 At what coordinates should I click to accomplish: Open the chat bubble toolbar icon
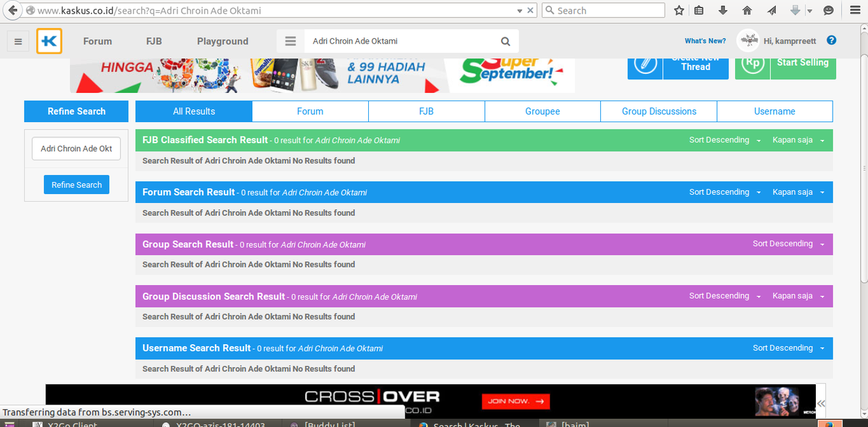click(828, 11)
